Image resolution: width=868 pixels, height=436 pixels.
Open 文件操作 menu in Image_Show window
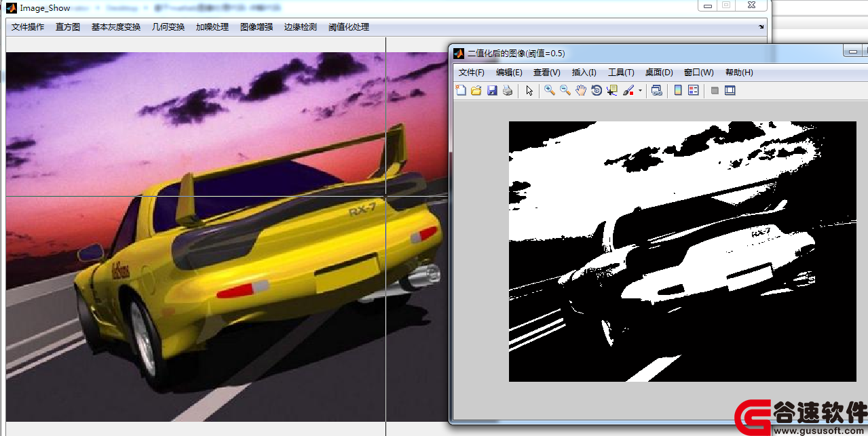[x=28, y=27]
